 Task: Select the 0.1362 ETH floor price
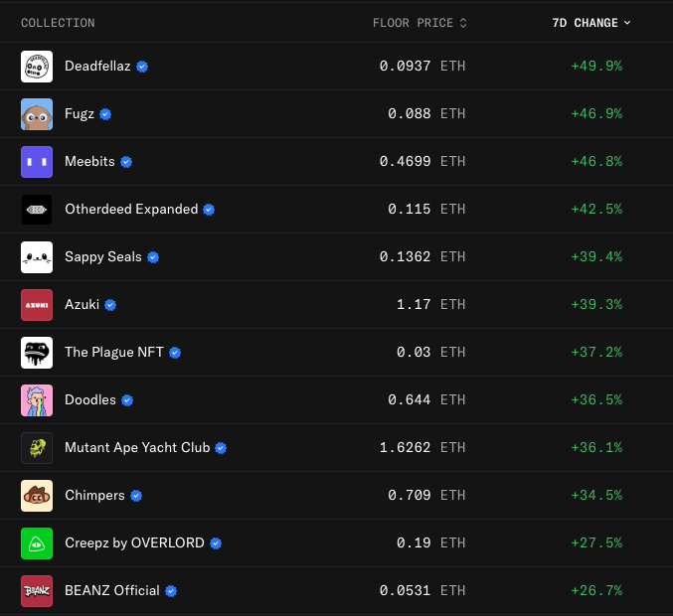pos(422,257)
